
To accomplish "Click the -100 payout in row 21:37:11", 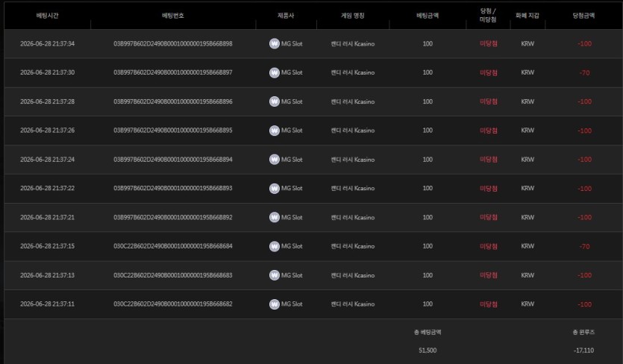I will pyautogui.click(x=584, y=304).
